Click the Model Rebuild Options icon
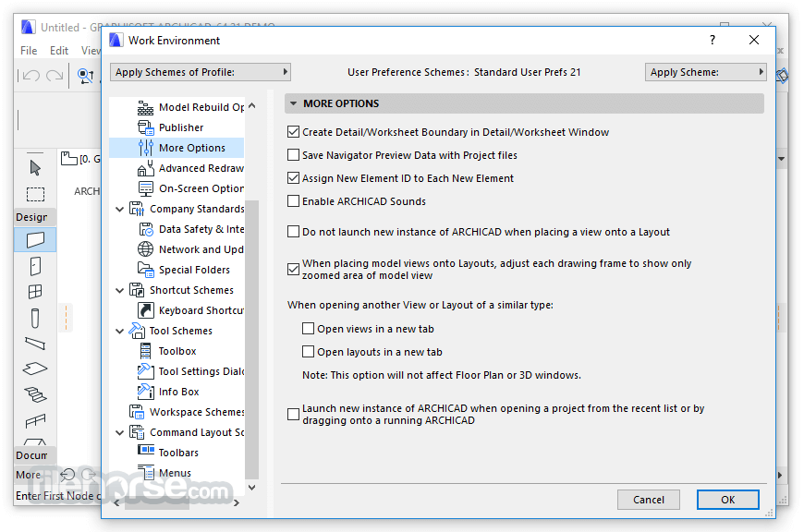The height and width of the screenshot is (532, 804). tap(146, 107)
